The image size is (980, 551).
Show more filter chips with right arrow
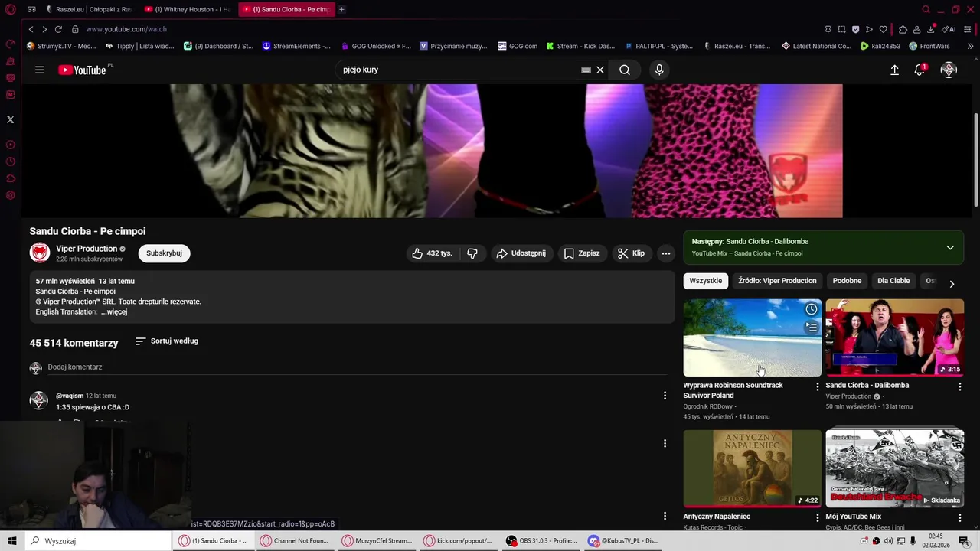point(952,284)
